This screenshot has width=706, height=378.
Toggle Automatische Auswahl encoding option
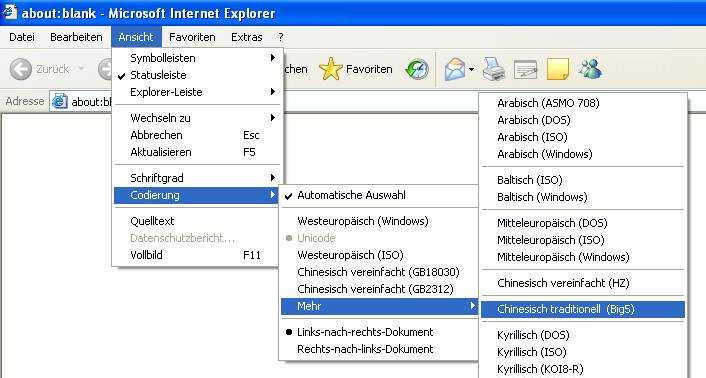[x=378, y=195]
